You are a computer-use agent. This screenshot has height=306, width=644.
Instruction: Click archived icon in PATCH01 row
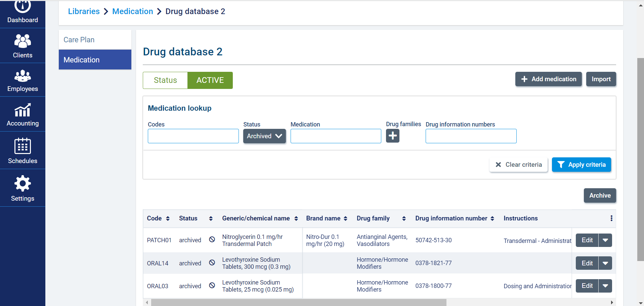point(212,240)
